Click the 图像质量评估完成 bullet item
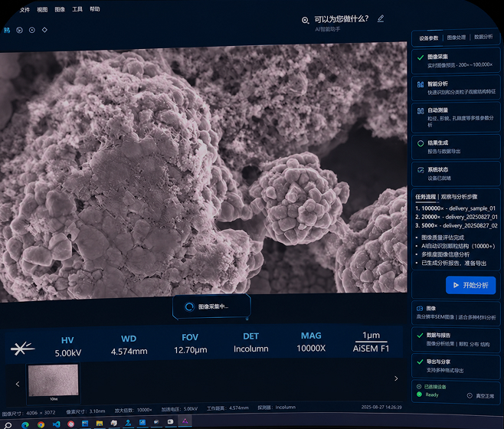504x429 pixels. tap(443, 237)
